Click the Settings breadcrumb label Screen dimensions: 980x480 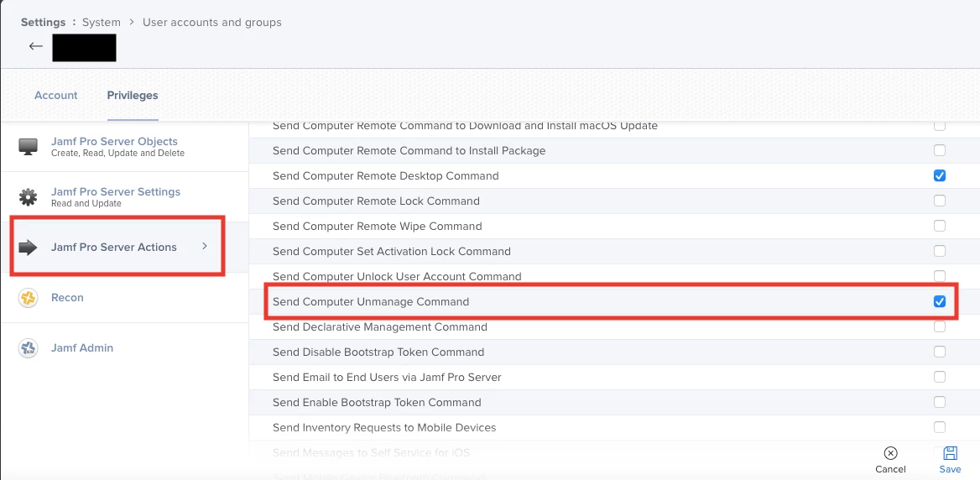(x=43, y=22)
